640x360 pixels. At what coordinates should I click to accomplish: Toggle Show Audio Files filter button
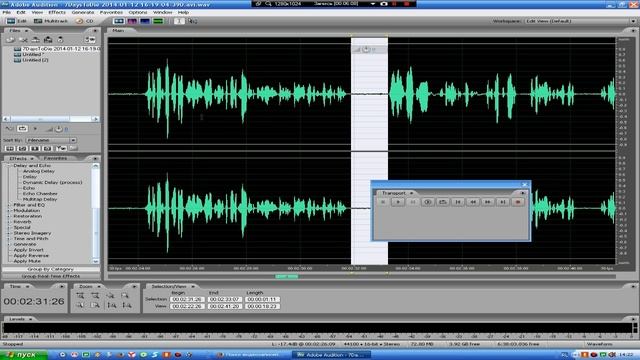10,149
